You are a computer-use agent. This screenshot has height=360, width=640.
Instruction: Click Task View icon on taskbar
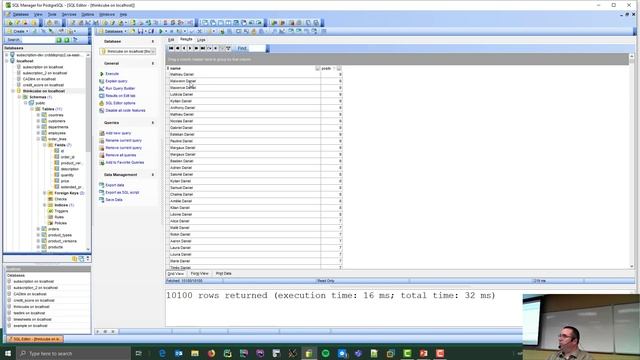tap(138, 353)
